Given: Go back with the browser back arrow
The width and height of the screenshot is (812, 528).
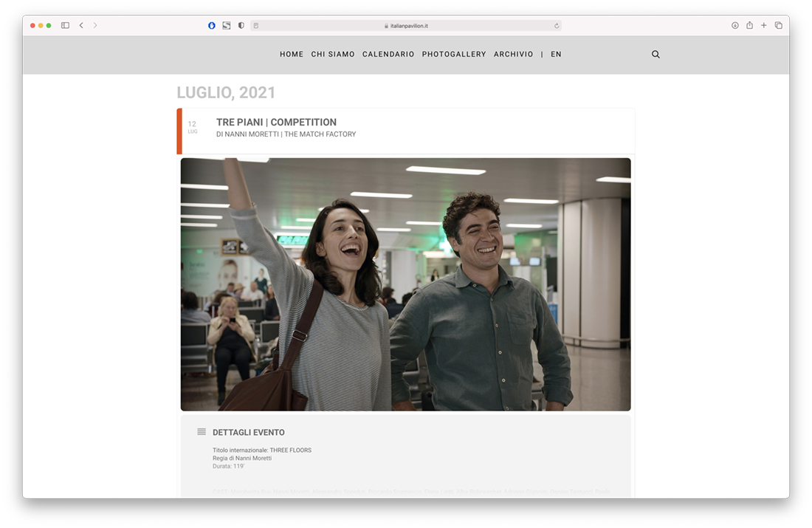Looking at the screenshot, I should pyautogui.click(x=81, y=25).
